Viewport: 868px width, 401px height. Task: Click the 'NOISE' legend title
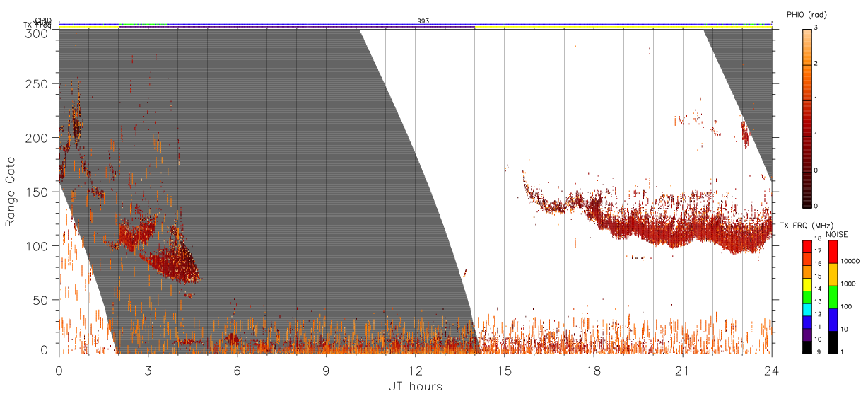click(x=837, y=234)
